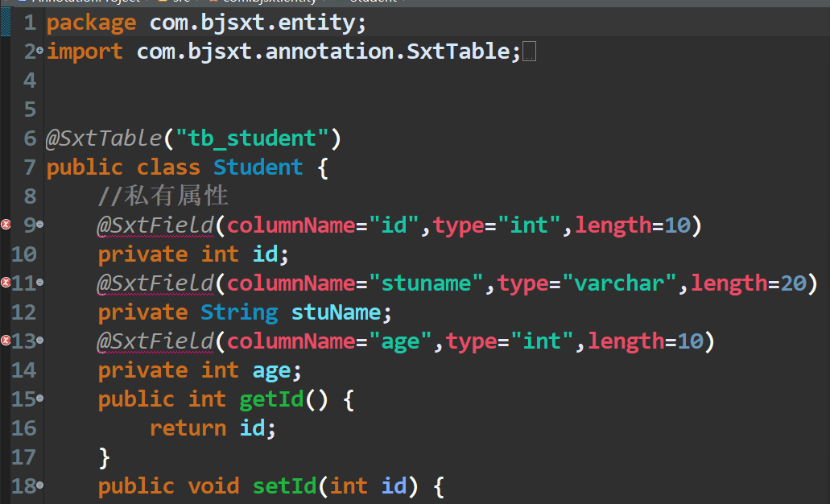Collapse the fold toggle at line 13
The image size is (830, 504).
[39, 340]
